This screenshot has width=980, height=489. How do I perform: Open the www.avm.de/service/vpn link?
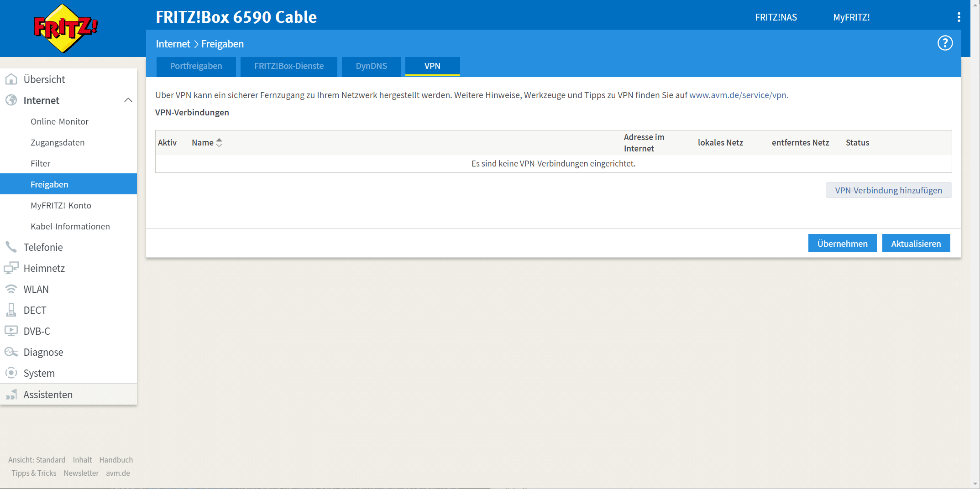tap(738, 95)
